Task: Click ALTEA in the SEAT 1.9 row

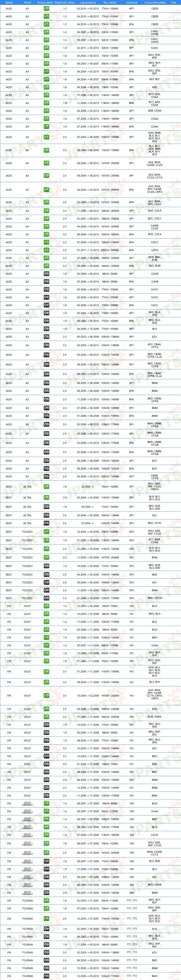Action: (x=27, y=507)
